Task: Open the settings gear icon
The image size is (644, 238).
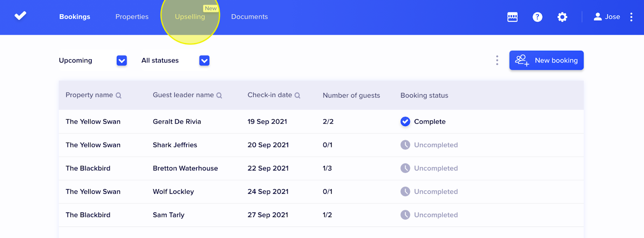Action: [562, 17]
